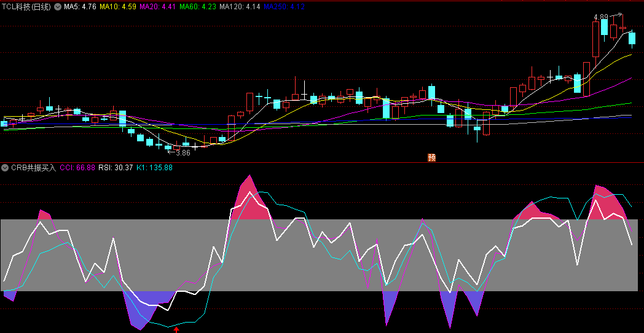Expand the chevron next to CRB共振买入
Screen dimensions: 644x333
(5, 168)
